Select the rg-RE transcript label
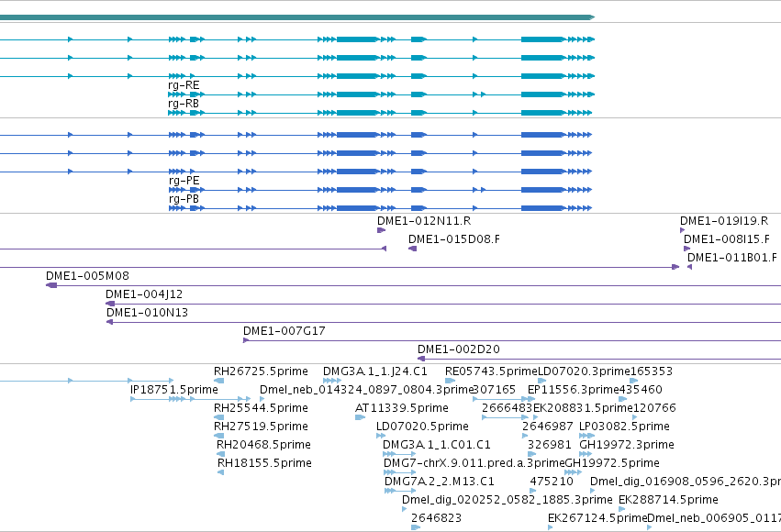 (184, 85)
